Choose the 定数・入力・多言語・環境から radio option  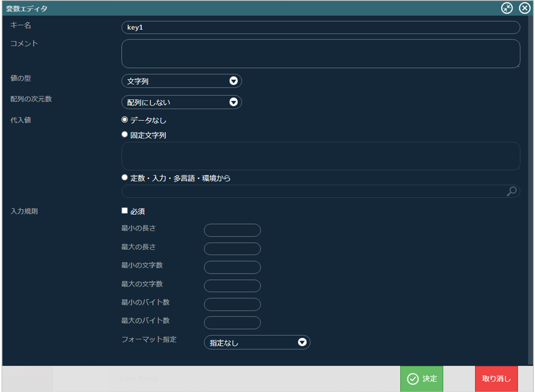click(125, 177)
